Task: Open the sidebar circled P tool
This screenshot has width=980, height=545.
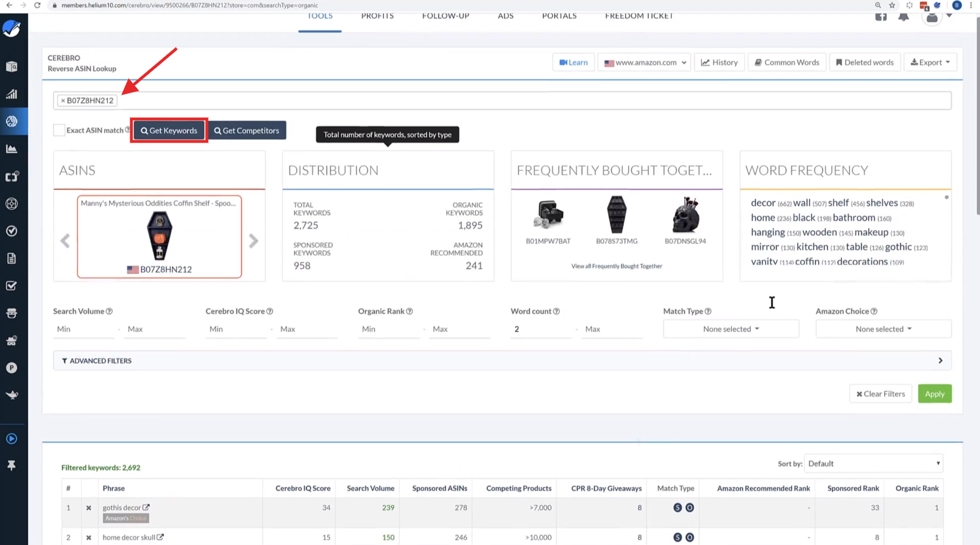Action: click(12, 368)
